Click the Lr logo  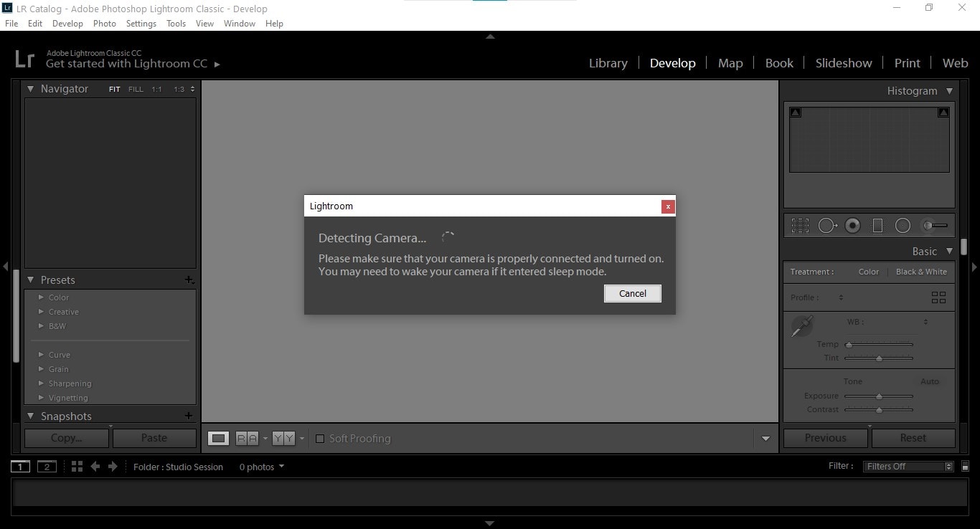(24, 59)
